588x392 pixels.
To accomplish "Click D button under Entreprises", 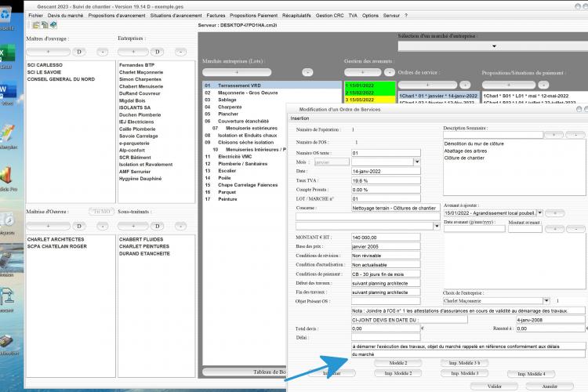I will coord(158,52).
